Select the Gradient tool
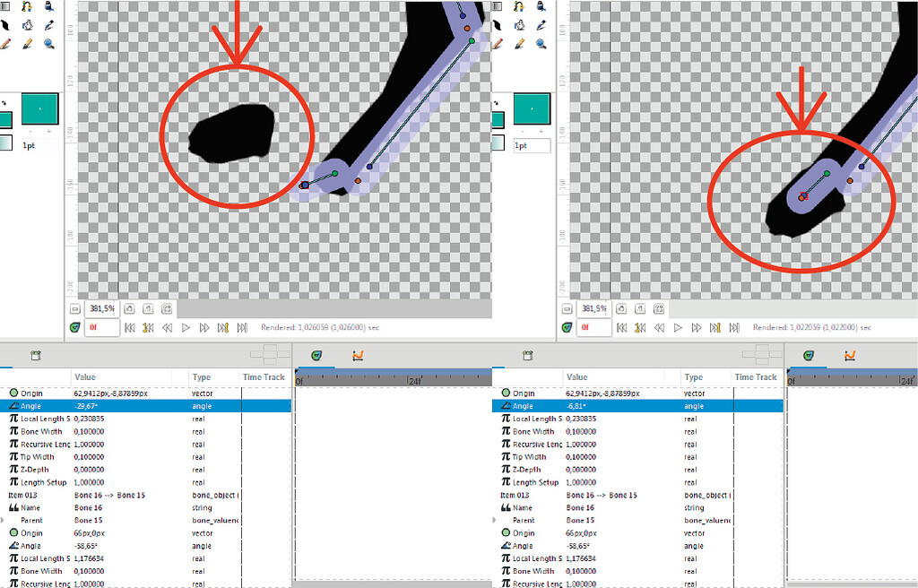This screenshot has width=918, height=588. click(x=4, y=6)
